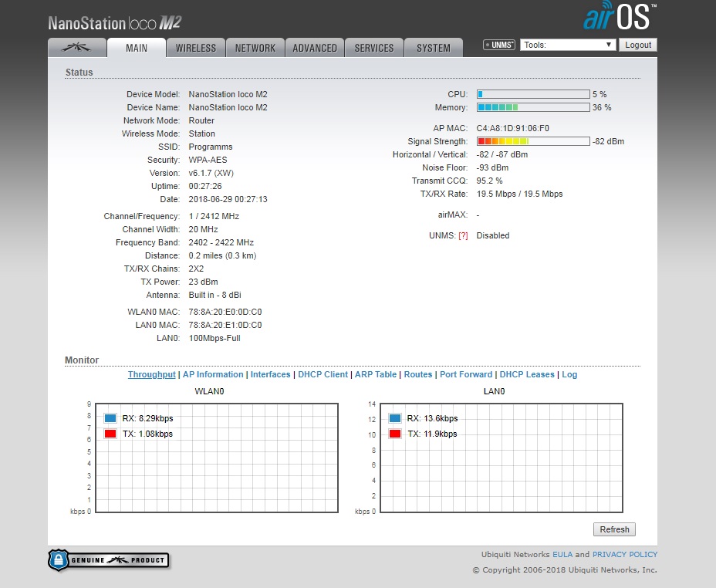Viewport: 716px width, 588px height.
Task: Click the NanoStation loco M2 header logo
Action: (115, 23)
